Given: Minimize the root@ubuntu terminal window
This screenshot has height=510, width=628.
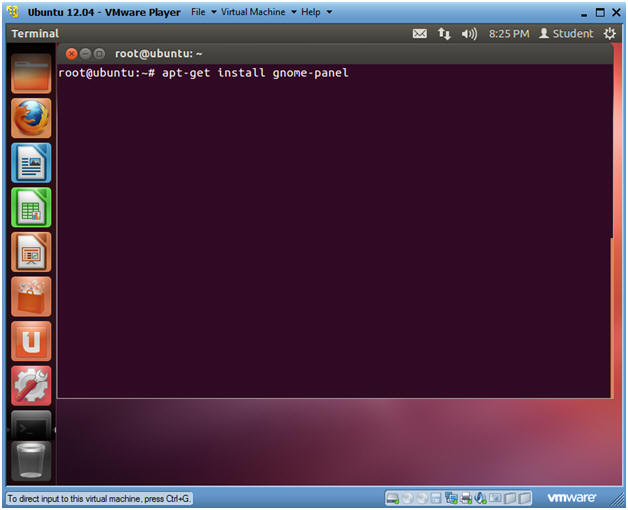Looking at the screenshot, I should click(85, 54).
